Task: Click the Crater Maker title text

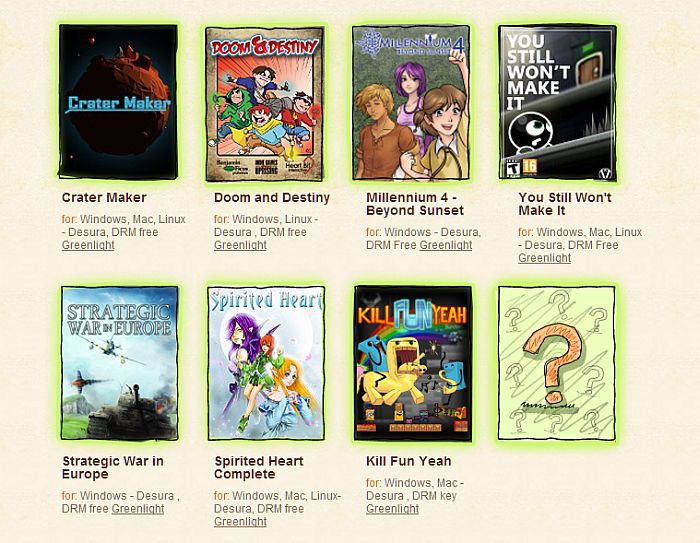Action: coord(104,197)
